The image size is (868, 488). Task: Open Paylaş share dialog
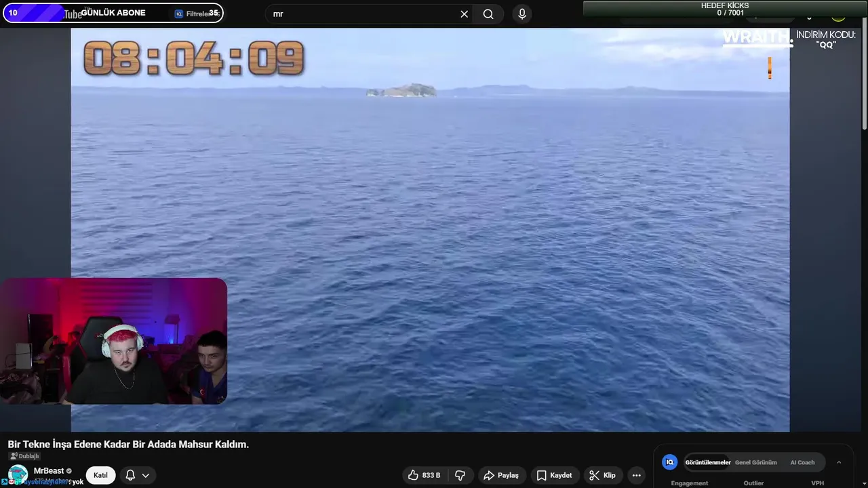tap(501, 475)
